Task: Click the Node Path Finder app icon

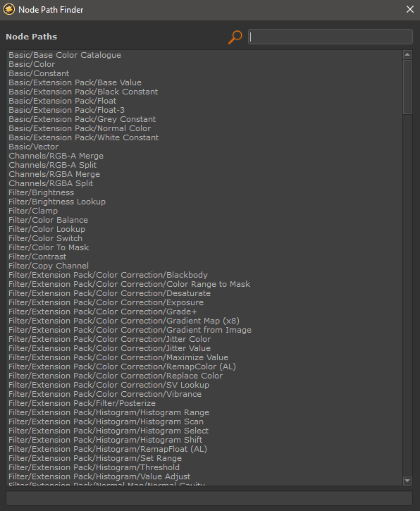Action: (8, 9)
